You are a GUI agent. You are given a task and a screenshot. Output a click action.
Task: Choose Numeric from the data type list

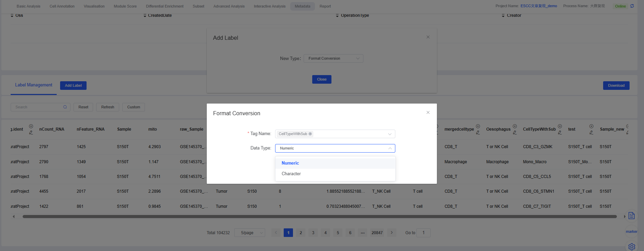(x=290, y=163)
